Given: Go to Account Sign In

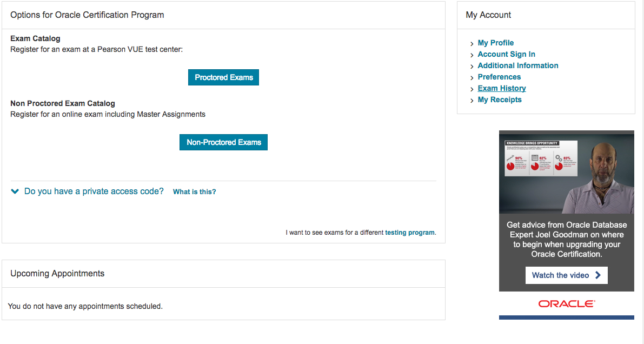Looking at the screenshot, I should 506,54.
